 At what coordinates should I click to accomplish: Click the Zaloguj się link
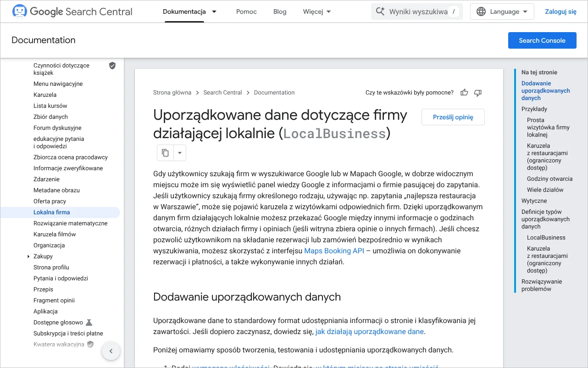tap(560, 11)
